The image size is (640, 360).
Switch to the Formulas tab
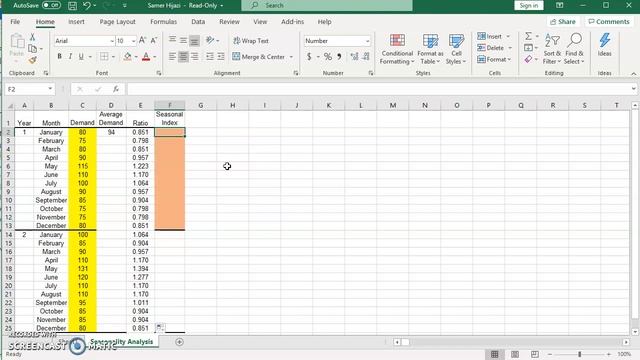pyautogui.click(x=163, y=22)
